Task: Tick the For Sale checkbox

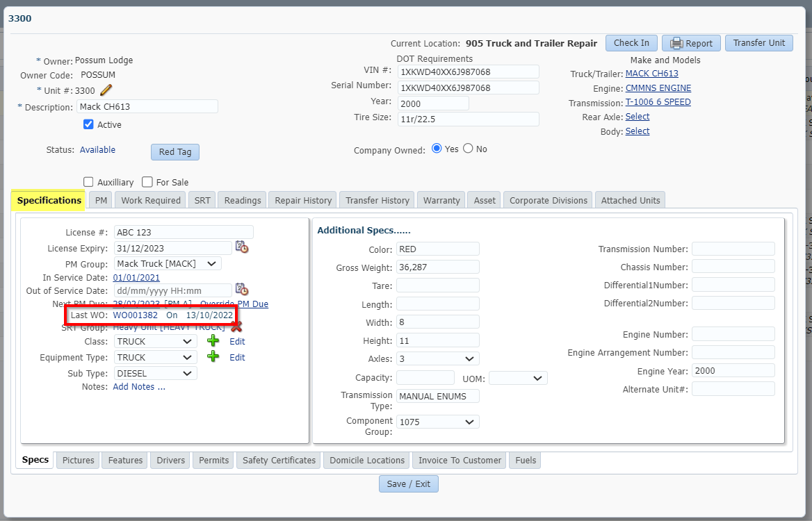Action: coord(147,182)
